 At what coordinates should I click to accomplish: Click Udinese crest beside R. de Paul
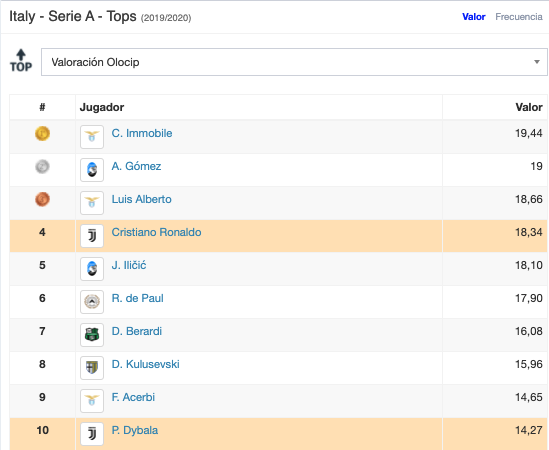click(x=92, y=302)
